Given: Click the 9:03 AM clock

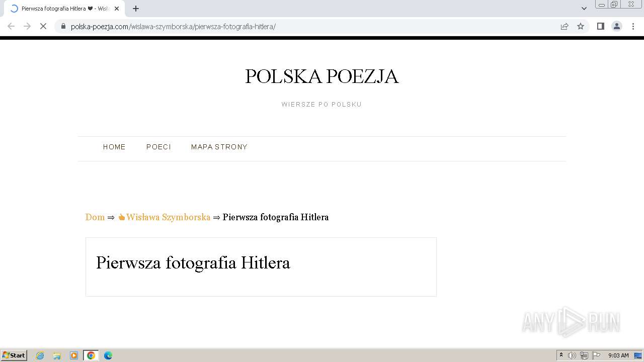Looking at the screenshot, I should click(x=618, y=355).
